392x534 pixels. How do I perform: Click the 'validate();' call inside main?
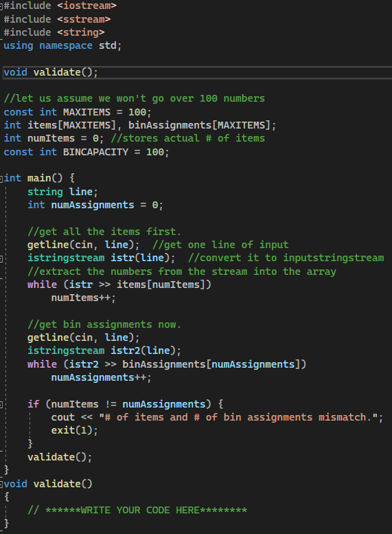pyautogui.click(x=60, y=457)
